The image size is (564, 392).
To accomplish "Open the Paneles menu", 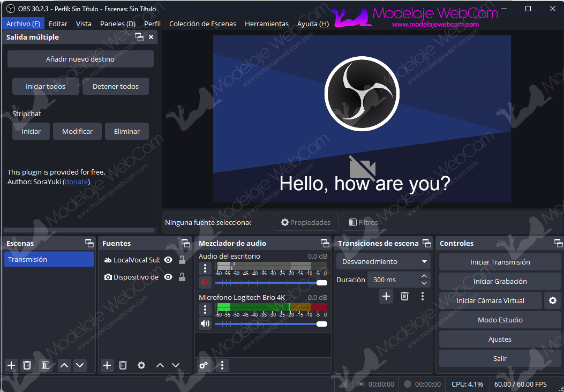I will click(118, 24).
